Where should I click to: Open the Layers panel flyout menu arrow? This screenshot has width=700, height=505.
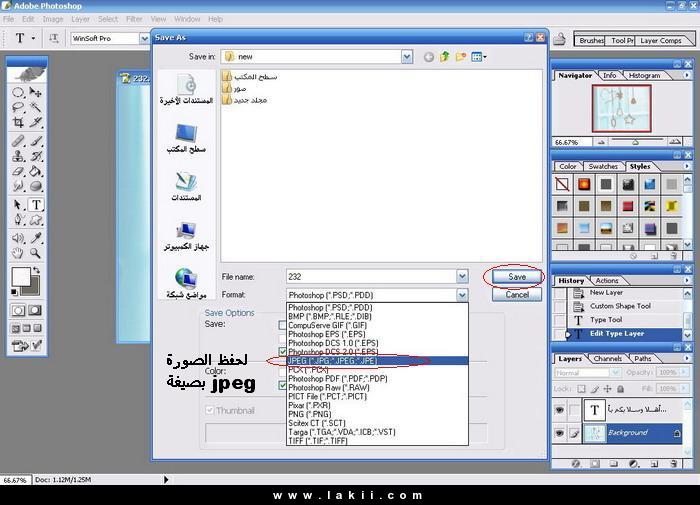pos(687,358)
